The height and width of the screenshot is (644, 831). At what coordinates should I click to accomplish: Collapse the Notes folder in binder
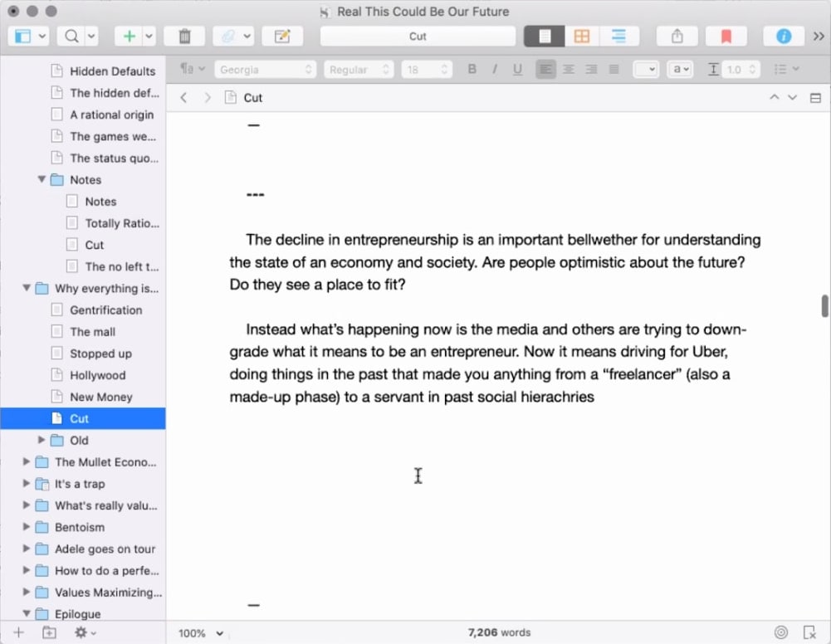(42, 180)
